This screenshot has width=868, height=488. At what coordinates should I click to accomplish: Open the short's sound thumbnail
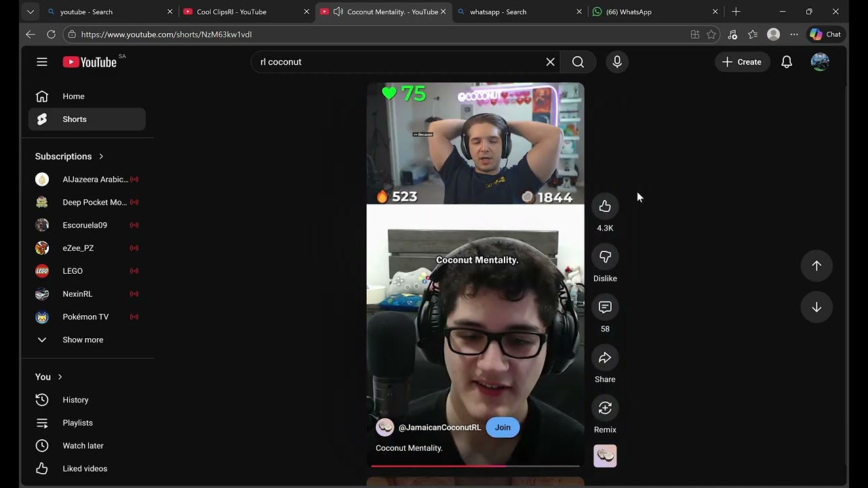605,456
